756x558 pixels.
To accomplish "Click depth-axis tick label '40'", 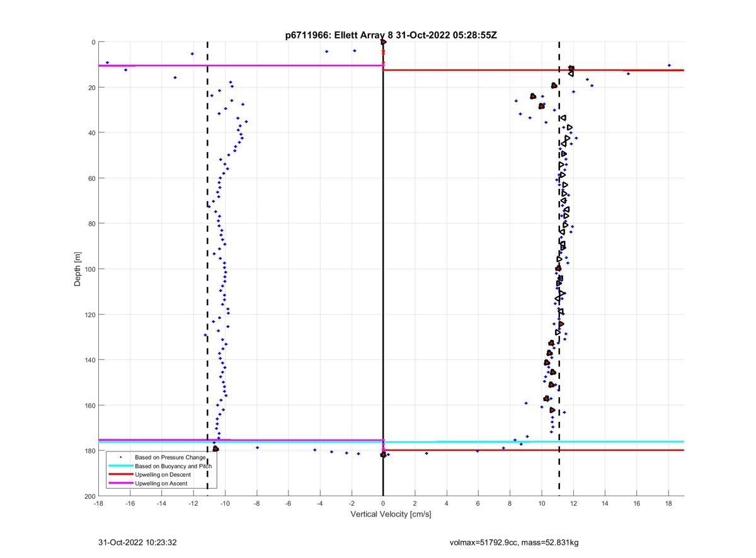I will click(91, 133).
